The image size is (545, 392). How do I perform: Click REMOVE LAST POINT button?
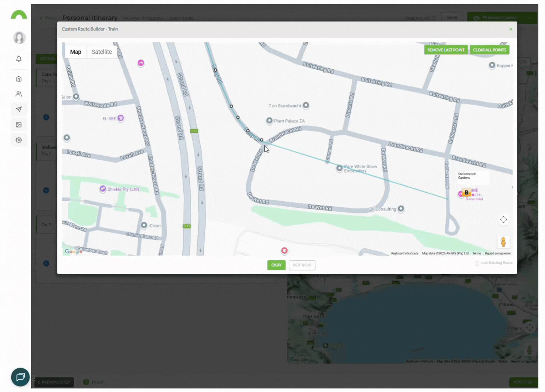click(x=446, y=50)
